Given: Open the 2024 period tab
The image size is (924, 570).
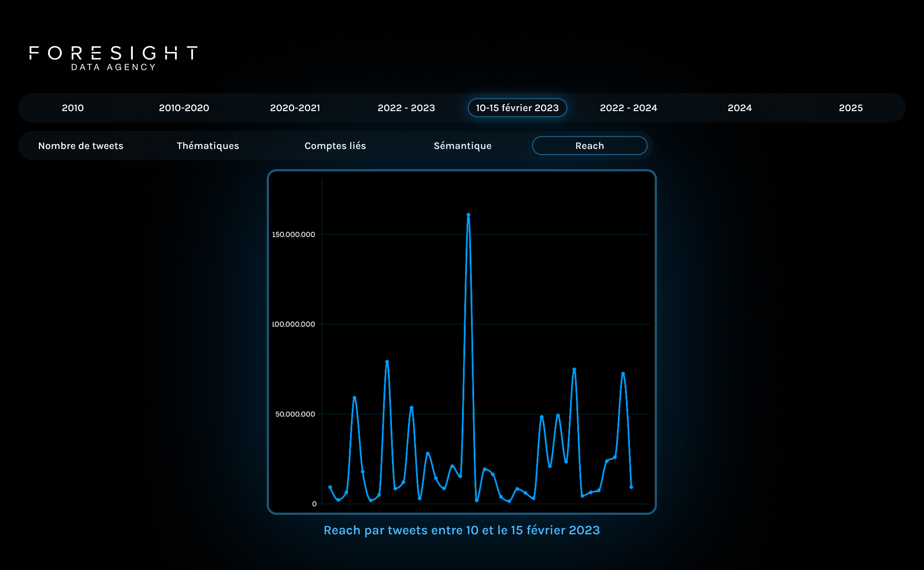Looking at the screenshot, I should (740, 108).
